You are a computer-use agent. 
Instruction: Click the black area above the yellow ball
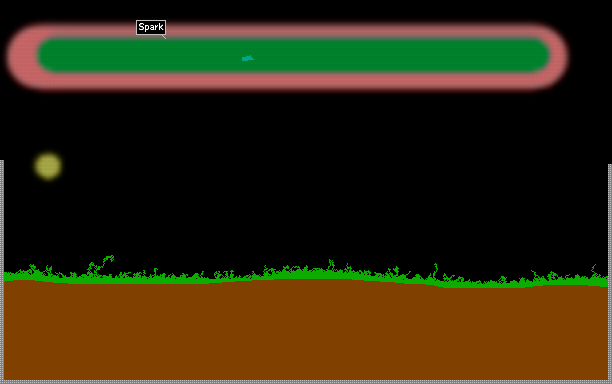click(x=48, y=125)
